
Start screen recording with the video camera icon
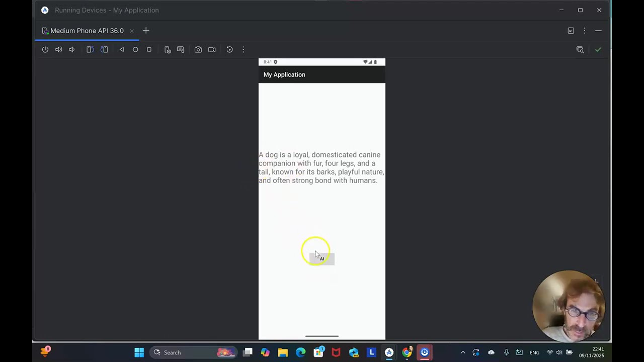(x=212, y=50)
